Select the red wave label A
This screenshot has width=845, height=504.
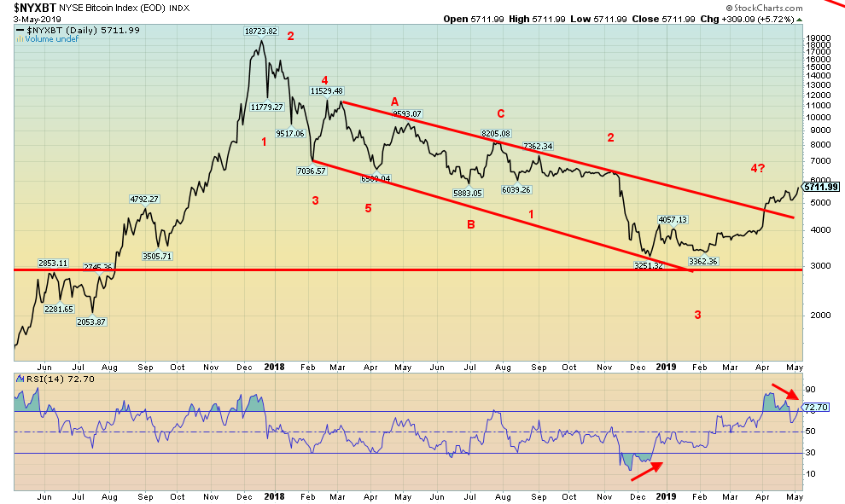point(394,99)
